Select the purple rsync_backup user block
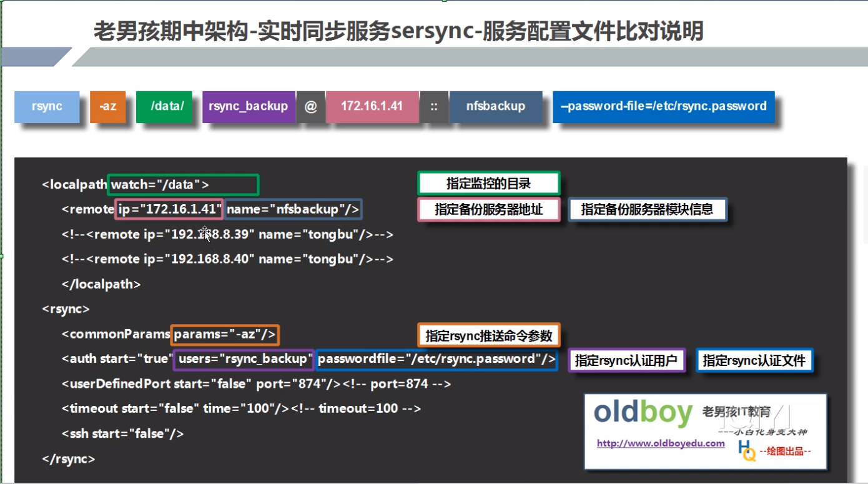868x484 pixels. [x=249, y=106]
